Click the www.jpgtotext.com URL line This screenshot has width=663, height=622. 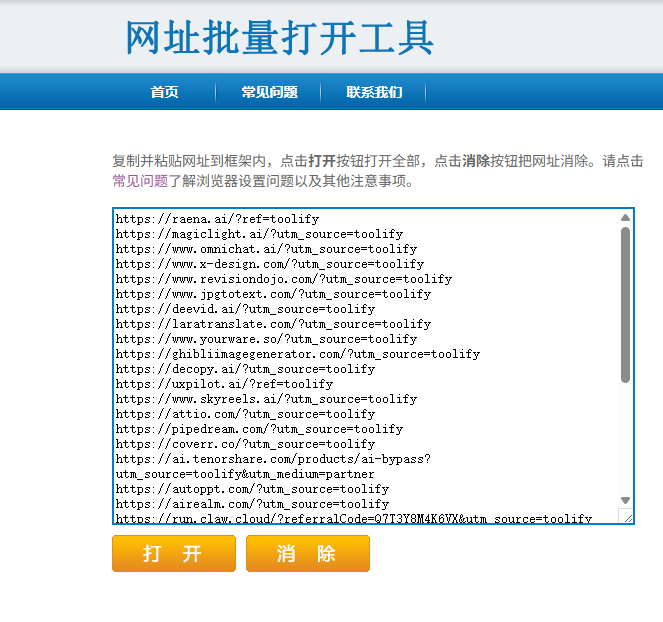(x=273, y=294)
